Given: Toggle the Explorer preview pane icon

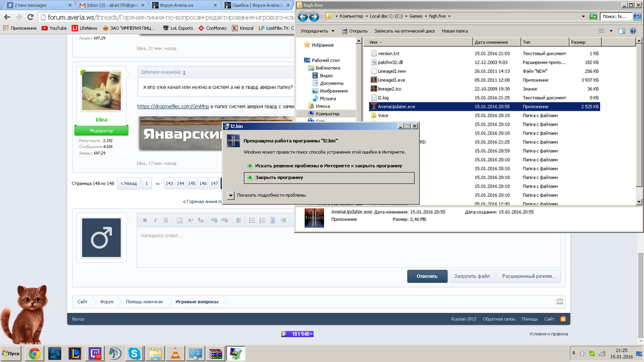Looking at the screenshot, I should coord(621,30).
